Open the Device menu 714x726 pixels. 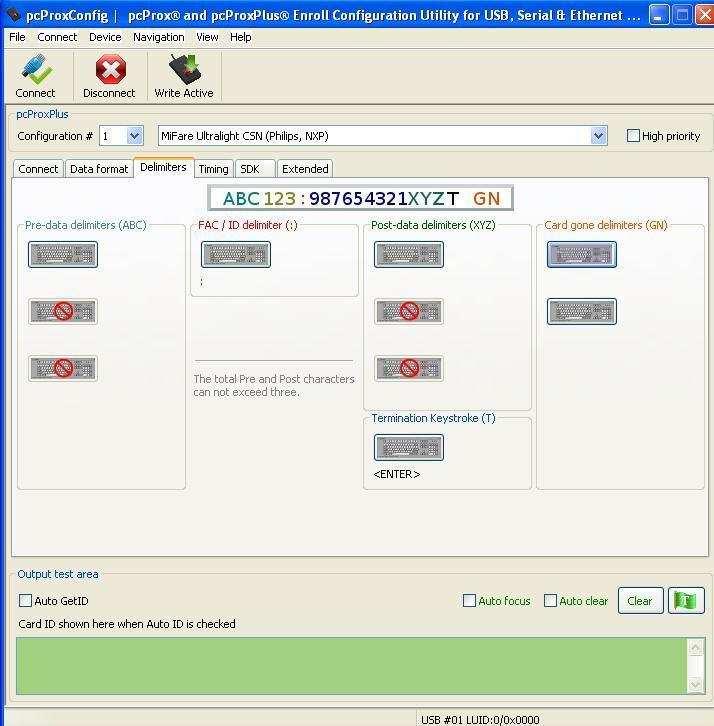[x=105, y=37]
